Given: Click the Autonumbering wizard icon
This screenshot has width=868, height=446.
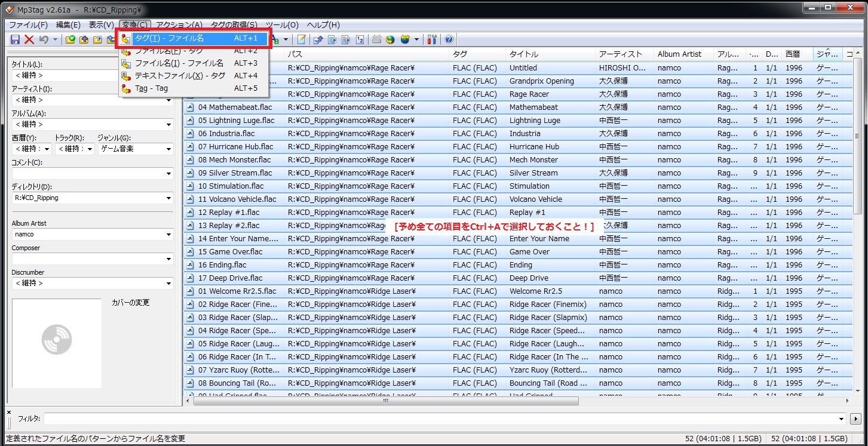Looking at the screenshot, I should [x=360, y=39].
